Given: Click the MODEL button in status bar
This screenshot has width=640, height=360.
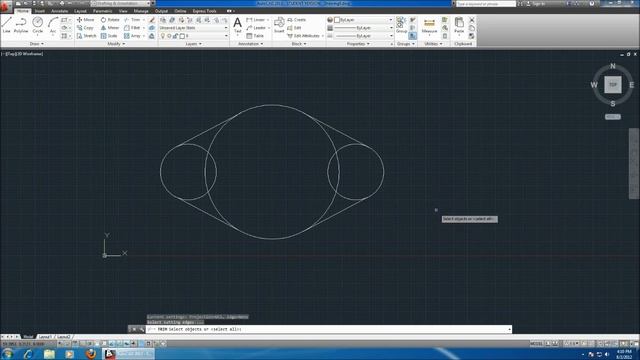Looking at the screenshot, I should click(x=536, y=344).
